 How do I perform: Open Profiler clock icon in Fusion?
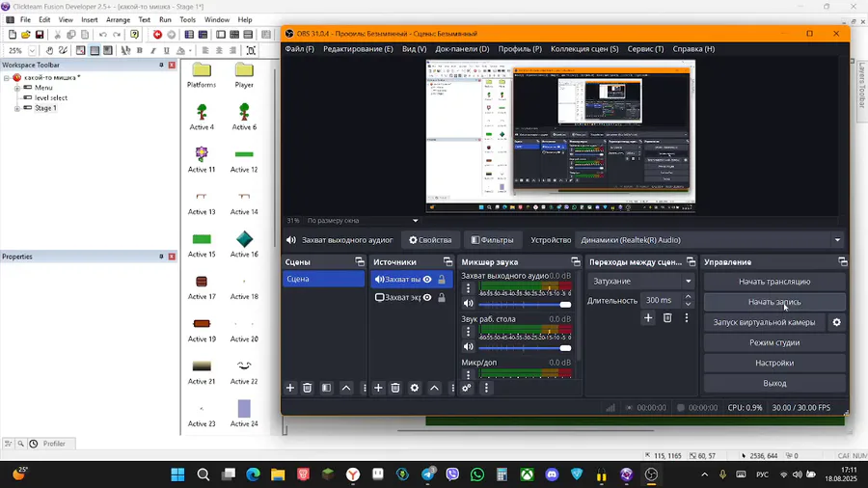[x=34, y=444]
